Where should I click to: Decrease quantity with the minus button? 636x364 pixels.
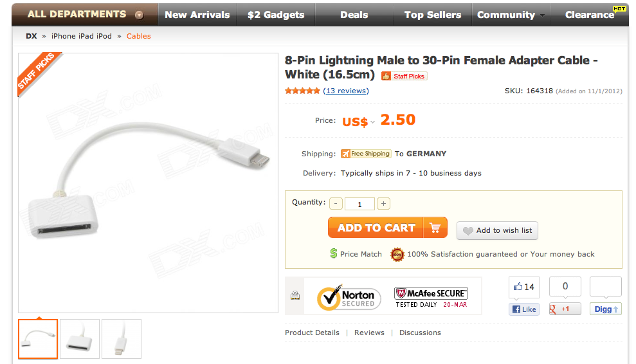336,204
